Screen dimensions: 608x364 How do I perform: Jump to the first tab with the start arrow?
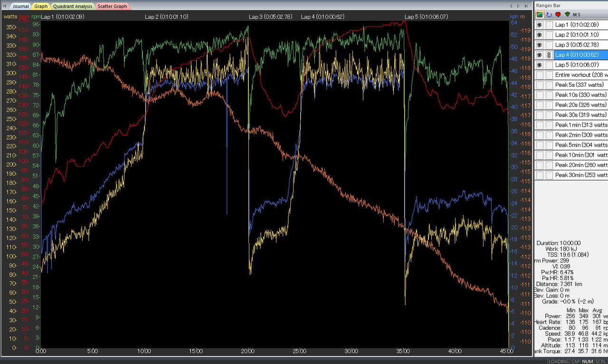(x=4, y=6)
